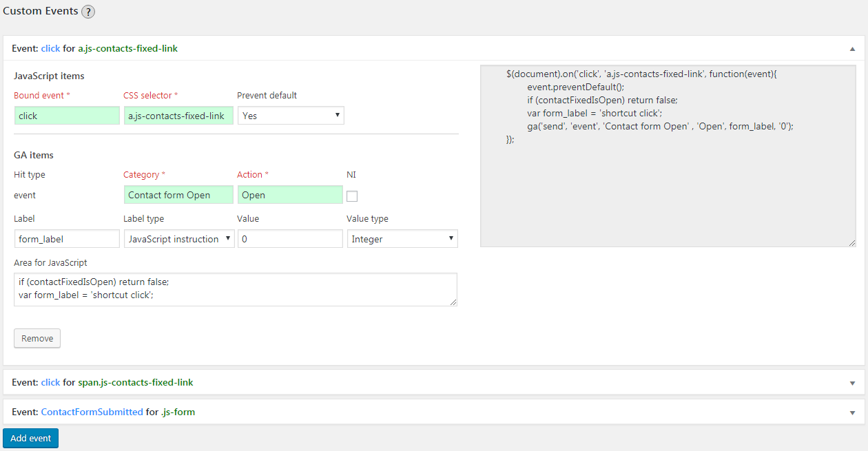Collapse the a.js-contacts-fixed-link event panel
The width and height of the screenshot is (868, 451).
852,49
